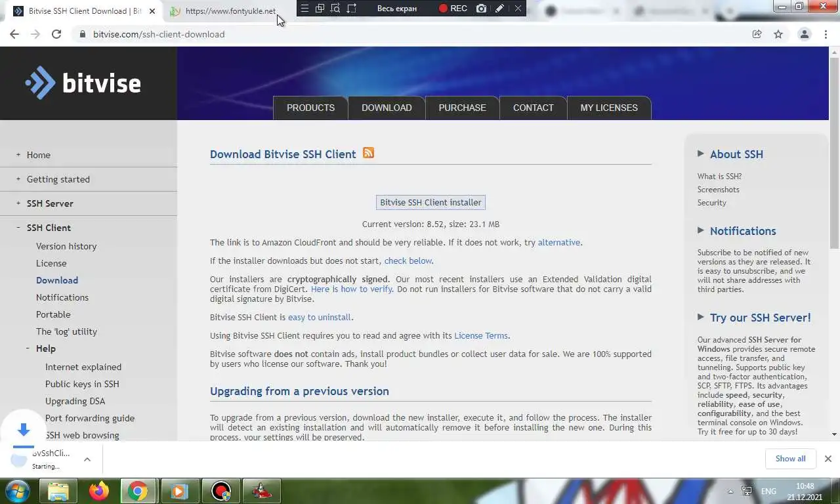Open the PURCHASE nav tab
Screen dimensions: 840x504
coord(462,108)
